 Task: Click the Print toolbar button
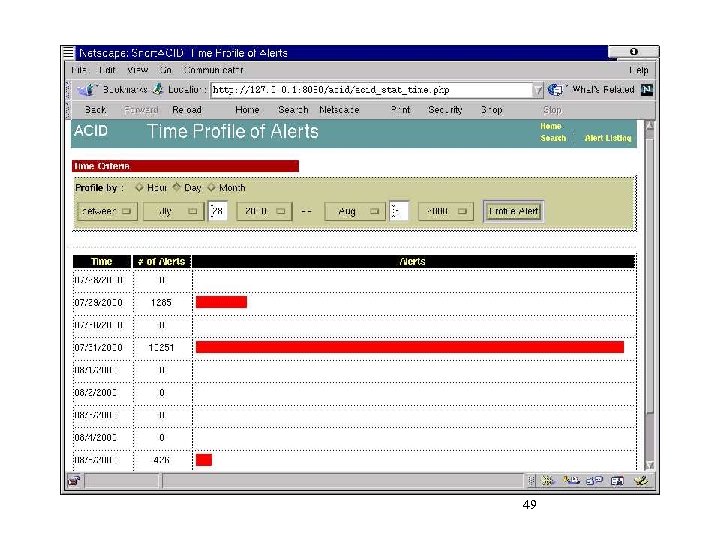tap(401, 110)
